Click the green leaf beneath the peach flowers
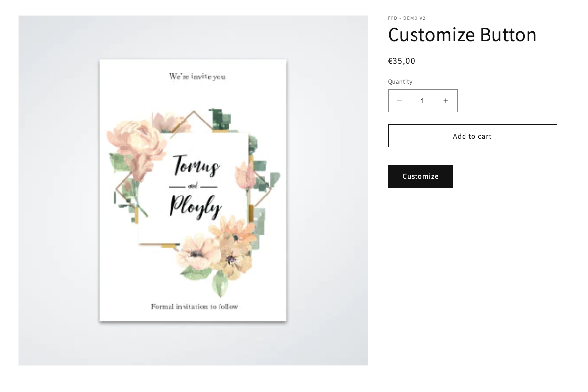This screenshot has height=392, width=588. click(x=220, y=284)
